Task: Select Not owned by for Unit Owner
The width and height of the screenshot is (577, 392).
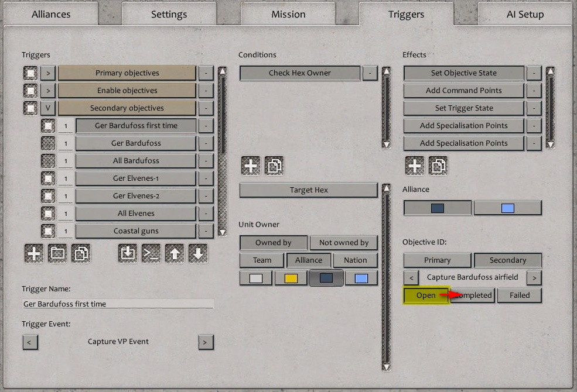Action: (344, 242)
